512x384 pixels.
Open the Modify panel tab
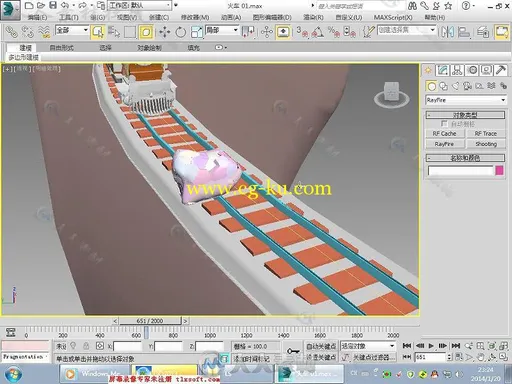click(443, 70)
